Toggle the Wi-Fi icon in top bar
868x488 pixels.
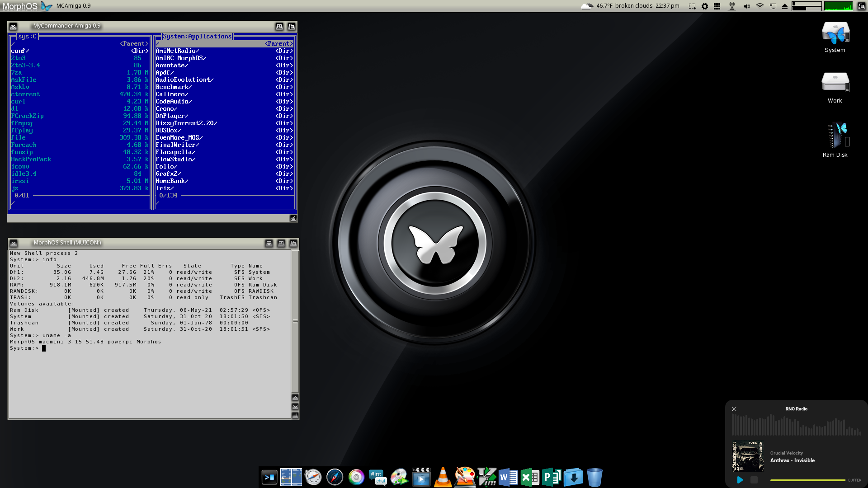760,6
